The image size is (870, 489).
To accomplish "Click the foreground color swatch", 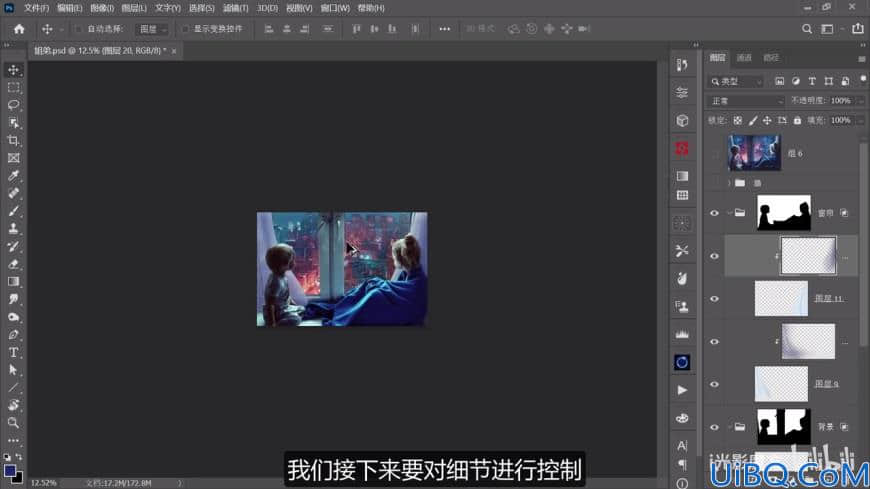I will click(9, 471).
